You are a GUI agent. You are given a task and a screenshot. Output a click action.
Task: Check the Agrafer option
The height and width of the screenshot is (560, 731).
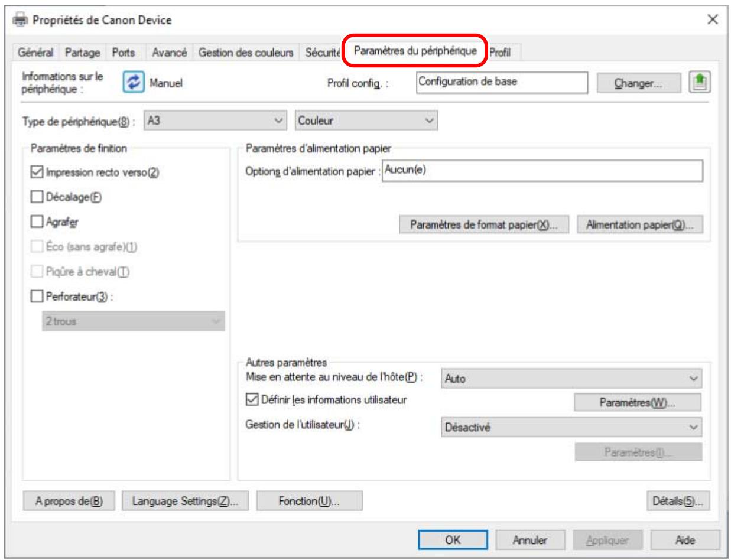click(x=35, y=223)
